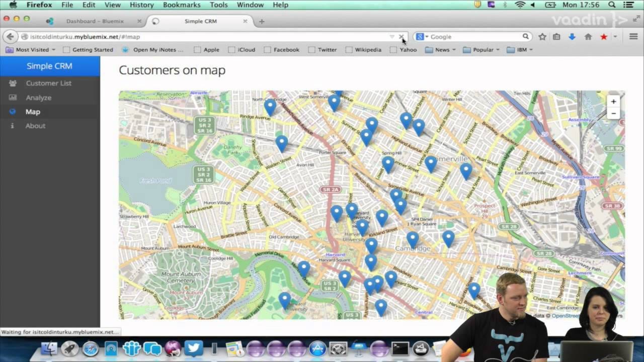Viewport: 644px width, 362px height.
Task: Open the Wikipedia bookmark
Action: point(363,50)
